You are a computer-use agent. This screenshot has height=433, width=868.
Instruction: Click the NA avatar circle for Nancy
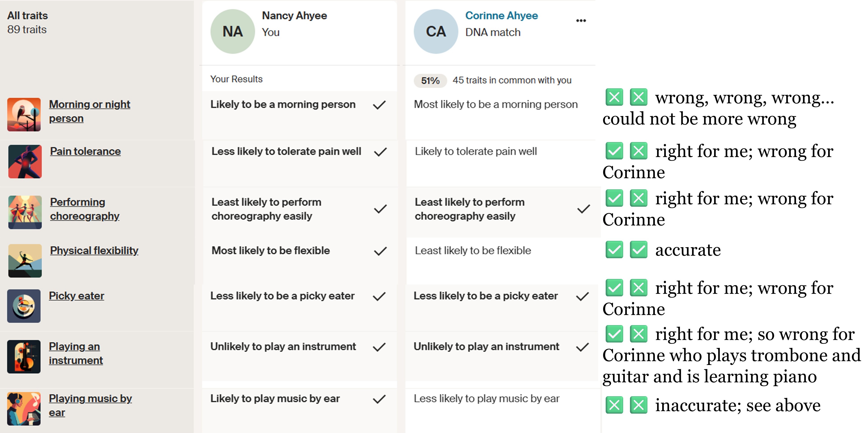233,31
